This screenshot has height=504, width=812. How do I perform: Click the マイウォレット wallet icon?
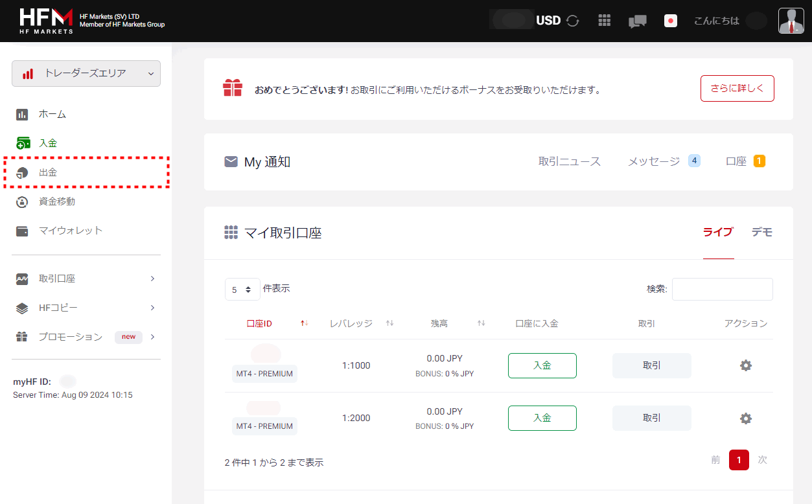pos(22,231)
